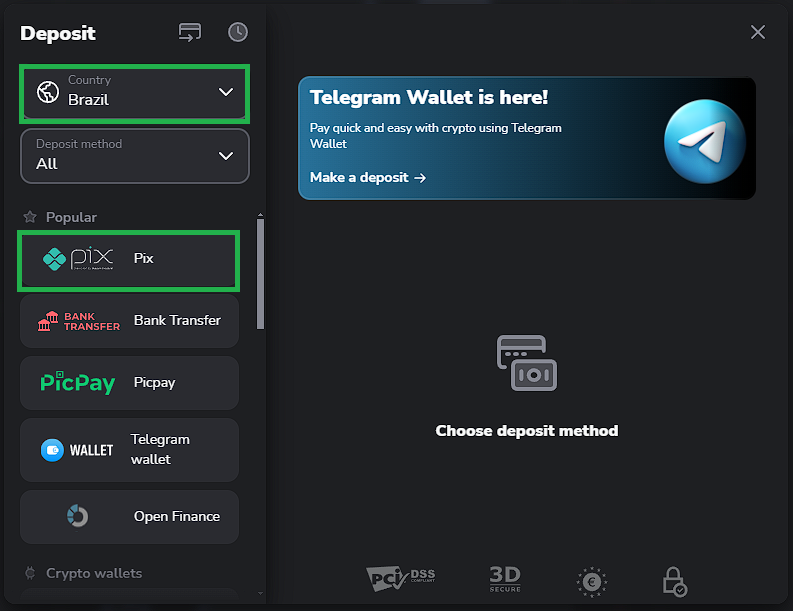Expand the Country dropdown showing Brazil
The width and height of the screenshot is (793, 611).
pyautogui.click(x=134, y=93)
